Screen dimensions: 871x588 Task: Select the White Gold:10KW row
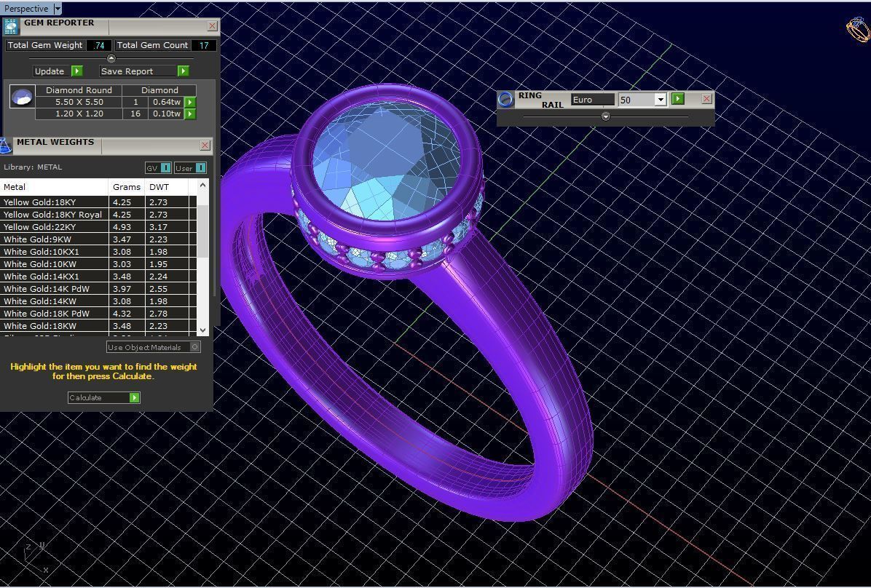point(98,263)
